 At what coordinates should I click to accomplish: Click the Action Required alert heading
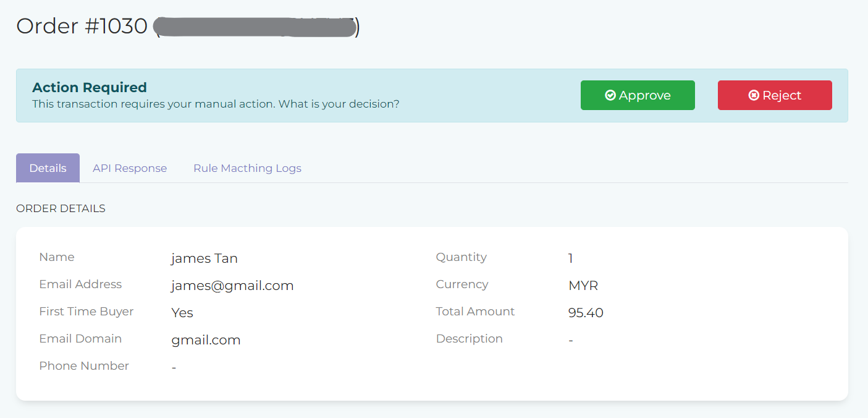pos(90,87)
